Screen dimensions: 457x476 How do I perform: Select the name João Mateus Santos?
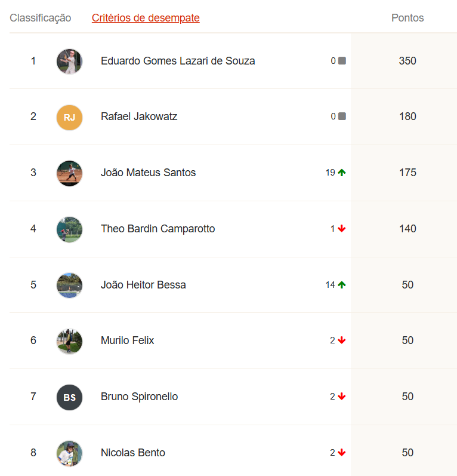coord(148,173)
